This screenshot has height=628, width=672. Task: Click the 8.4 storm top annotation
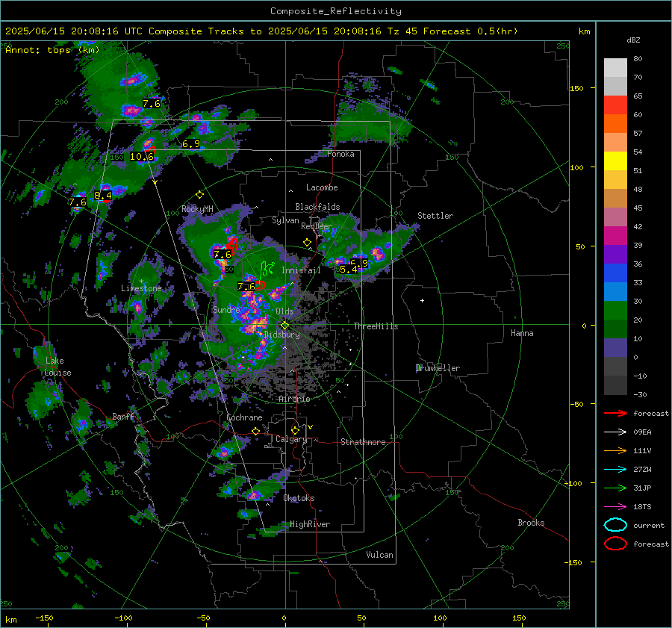pos(103,196)
